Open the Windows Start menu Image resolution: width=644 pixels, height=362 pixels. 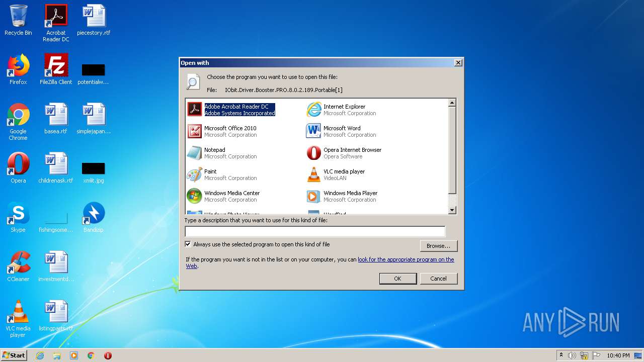click(x=14, y=355)
